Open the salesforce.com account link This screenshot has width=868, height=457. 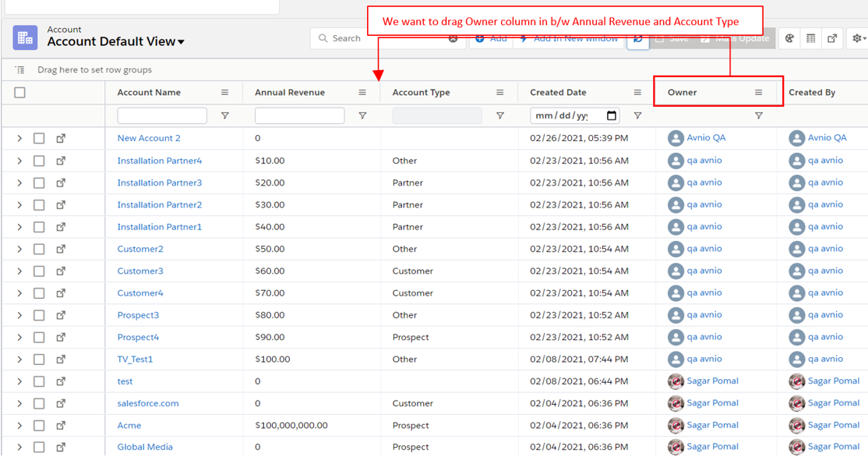click(x=148, y=403)
